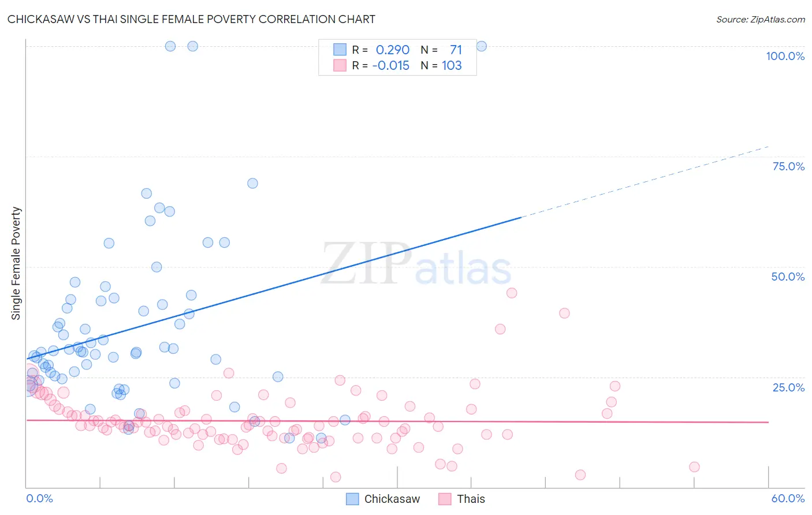Click the 50.0% y-axis label

click(788, 277)
